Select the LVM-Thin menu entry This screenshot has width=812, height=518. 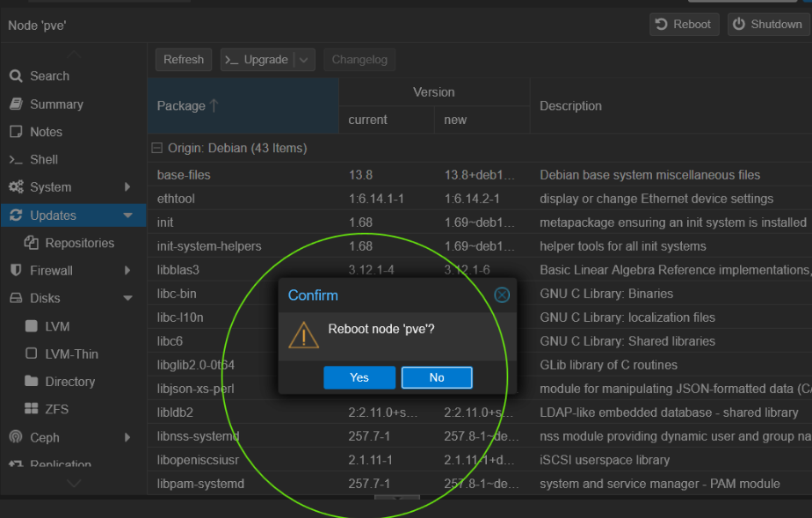pyautogui.click(x=72, y=354)
